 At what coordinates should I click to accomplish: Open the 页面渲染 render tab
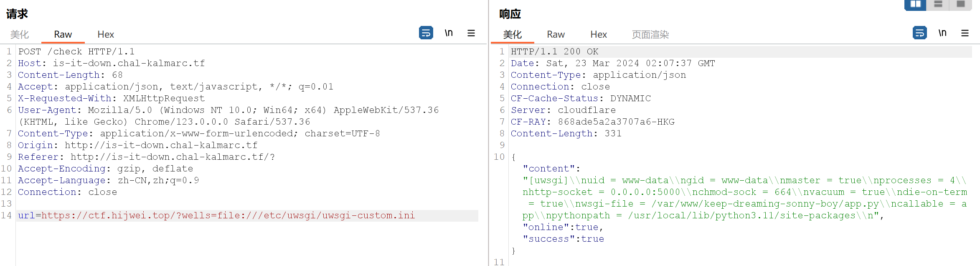pos(650,34)
